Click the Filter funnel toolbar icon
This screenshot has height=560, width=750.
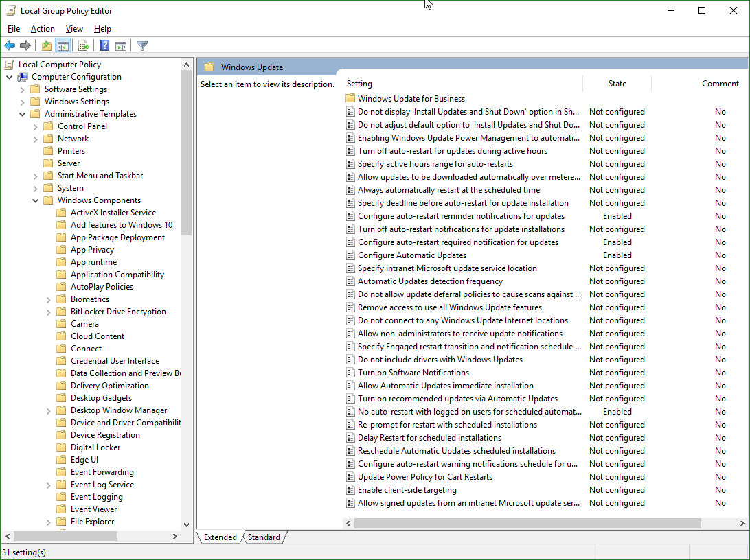(x=142, y=46)
